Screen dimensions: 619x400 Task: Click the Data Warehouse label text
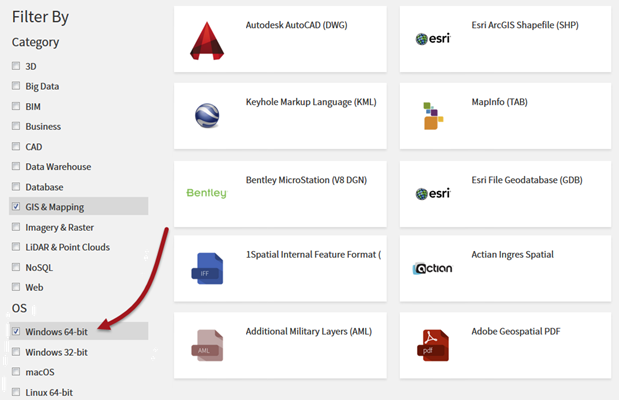tap(58, 167)
